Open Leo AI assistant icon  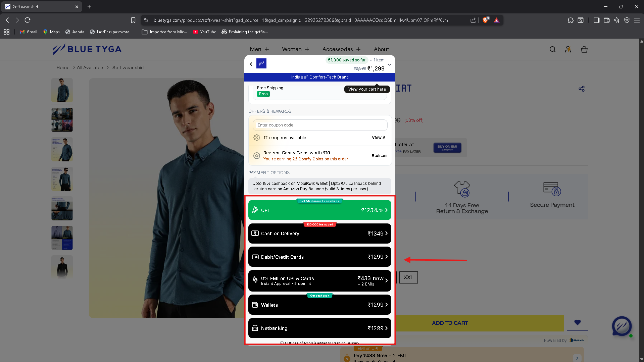click(617, 20)
